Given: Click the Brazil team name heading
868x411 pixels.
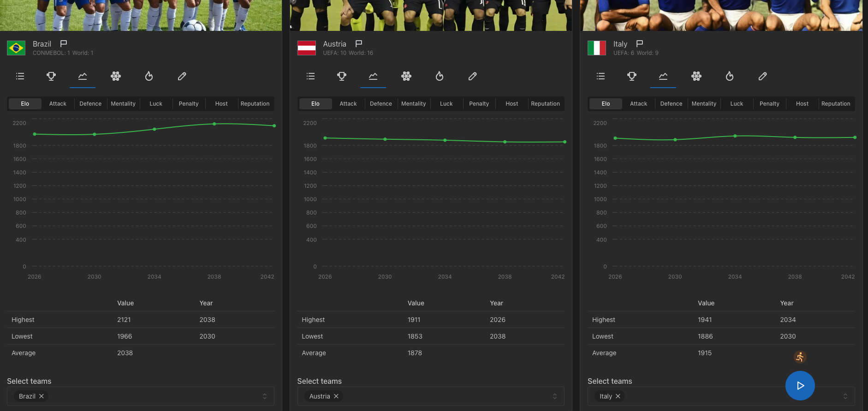Looking at the screenshot, I should point(42,44).
